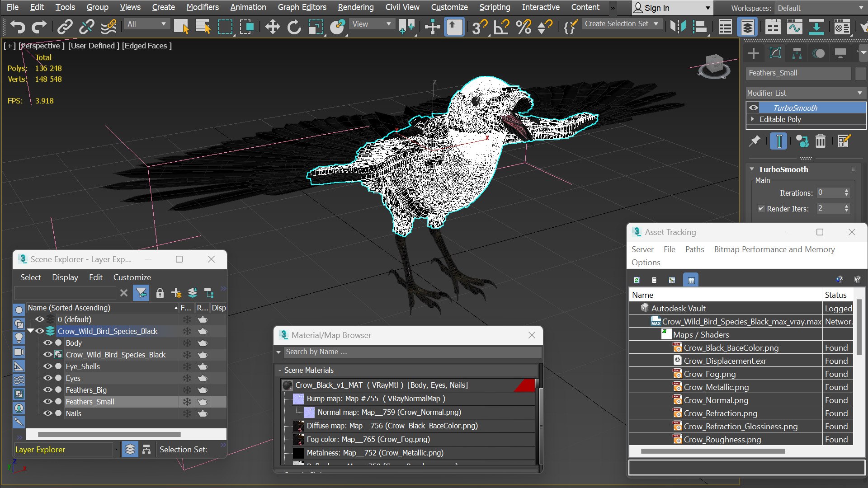Viewport: 868px width, 488px height.
Task: Click Make Unique icon in modifier stack
Action: point(802,141)
